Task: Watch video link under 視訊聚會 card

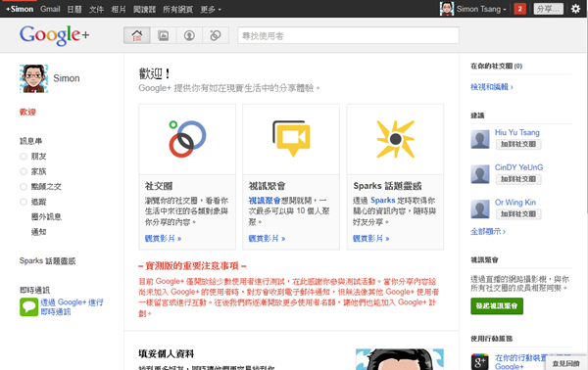Action: (267, 238)
